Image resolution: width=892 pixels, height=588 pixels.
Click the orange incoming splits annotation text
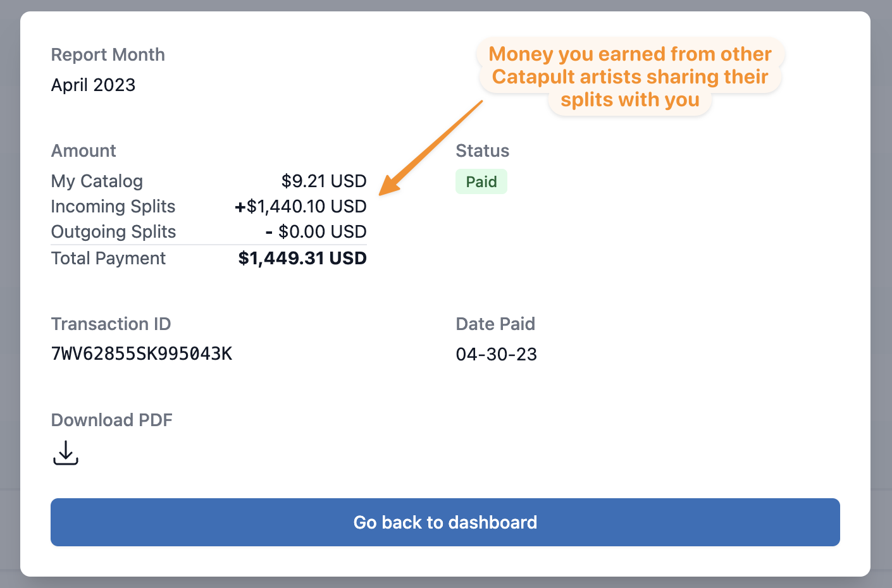[x=631, y=77]
